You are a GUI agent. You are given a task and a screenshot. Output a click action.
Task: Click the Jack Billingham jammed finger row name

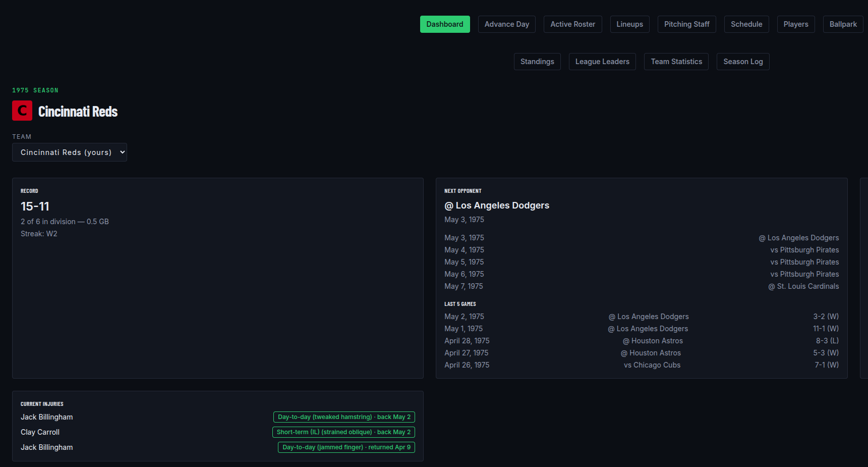46,447
